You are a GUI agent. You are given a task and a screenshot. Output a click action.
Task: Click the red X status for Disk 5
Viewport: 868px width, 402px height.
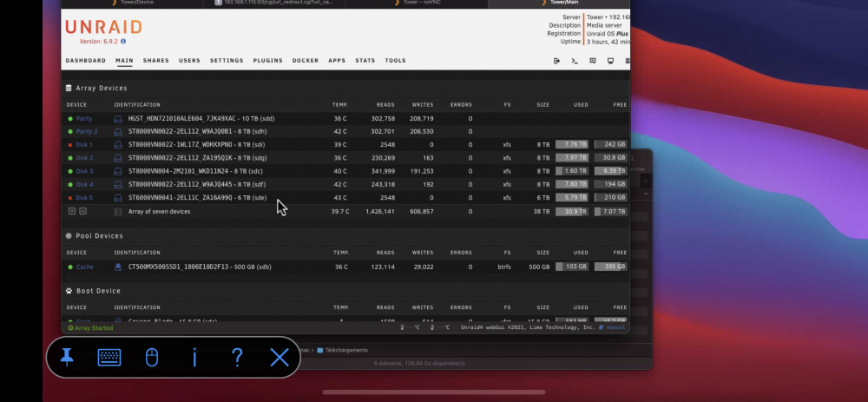tap(70, 198)
